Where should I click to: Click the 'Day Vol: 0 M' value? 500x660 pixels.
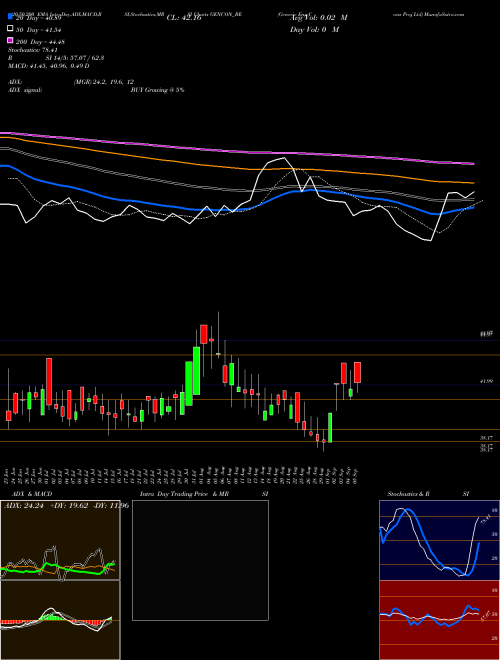click(314, 29)
